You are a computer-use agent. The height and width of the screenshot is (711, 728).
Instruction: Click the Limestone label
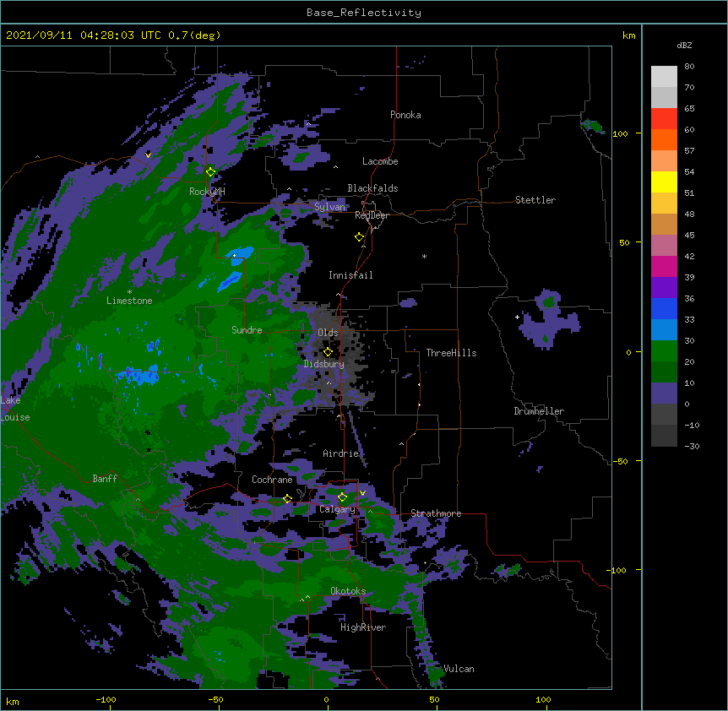tap(129, 301)
